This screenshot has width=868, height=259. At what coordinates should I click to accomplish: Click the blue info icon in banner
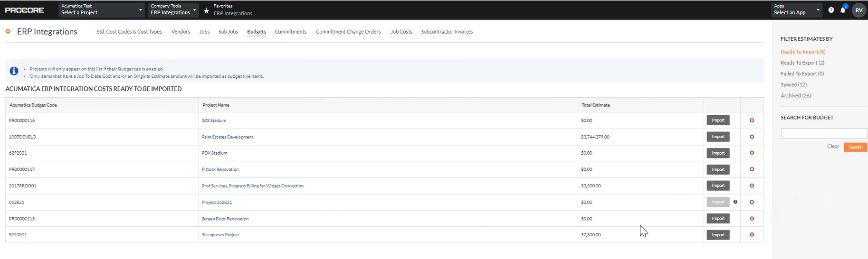14,71
